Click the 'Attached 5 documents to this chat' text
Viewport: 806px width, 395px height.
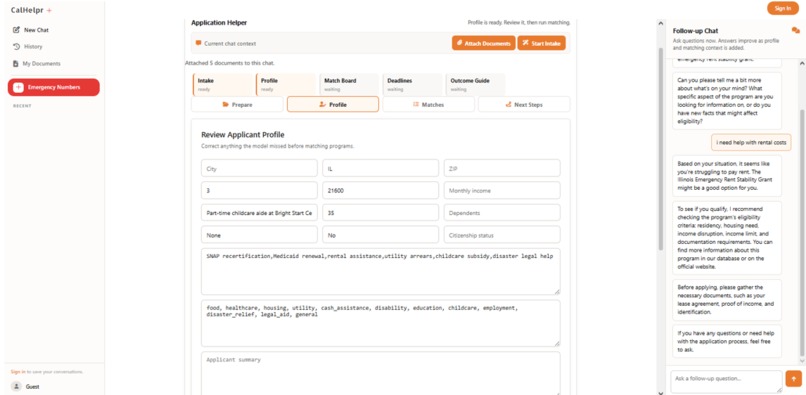point(230,64)
